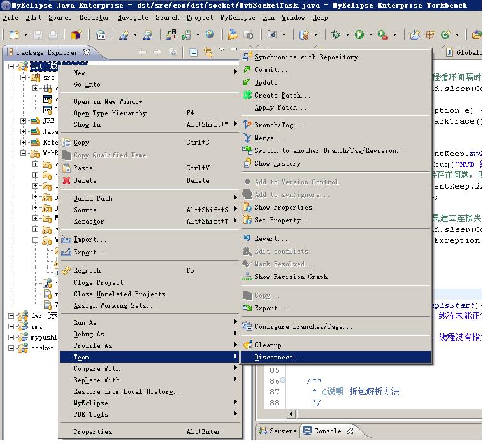Click editor horizontal scrollbar left arrow

click(291, 414)
